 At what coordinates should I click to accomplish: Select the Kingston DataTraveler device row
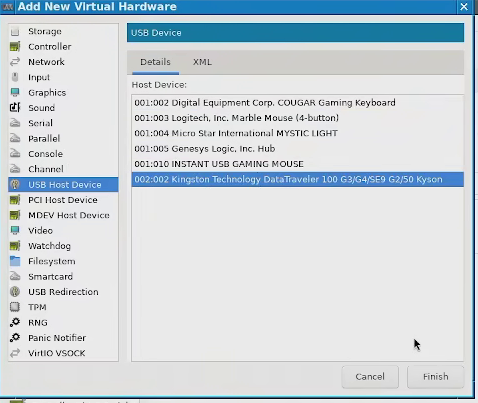tap(297, 179)
